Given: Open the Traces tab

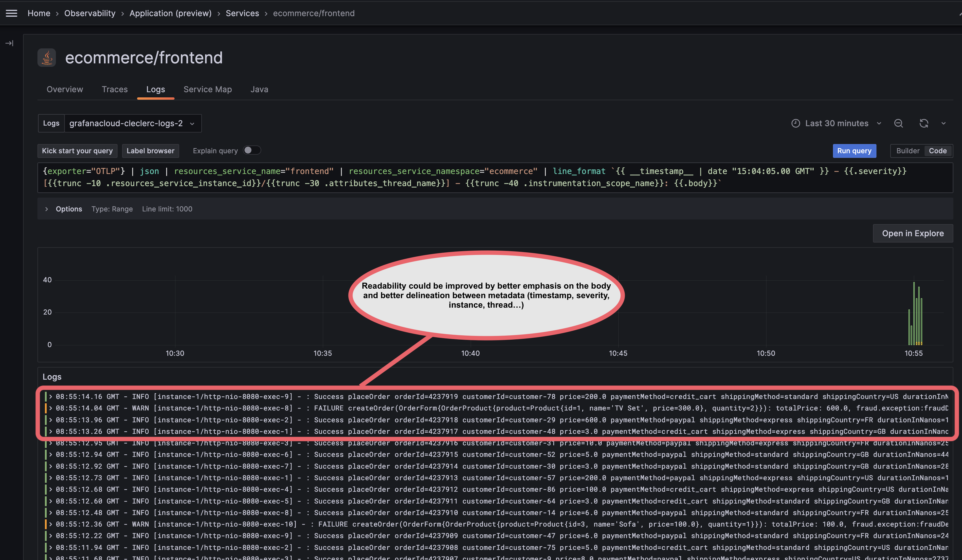Looking at the screenshot, I should [115, 89].
